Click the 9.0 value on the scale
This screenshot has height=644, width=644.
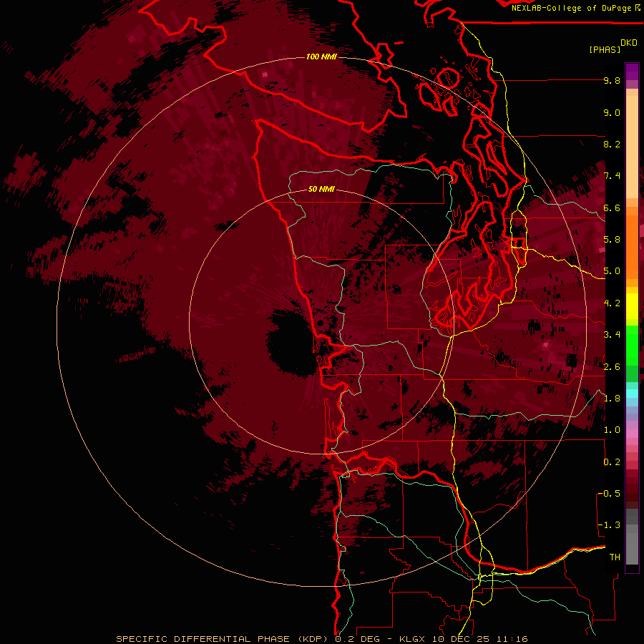[612, 113]
